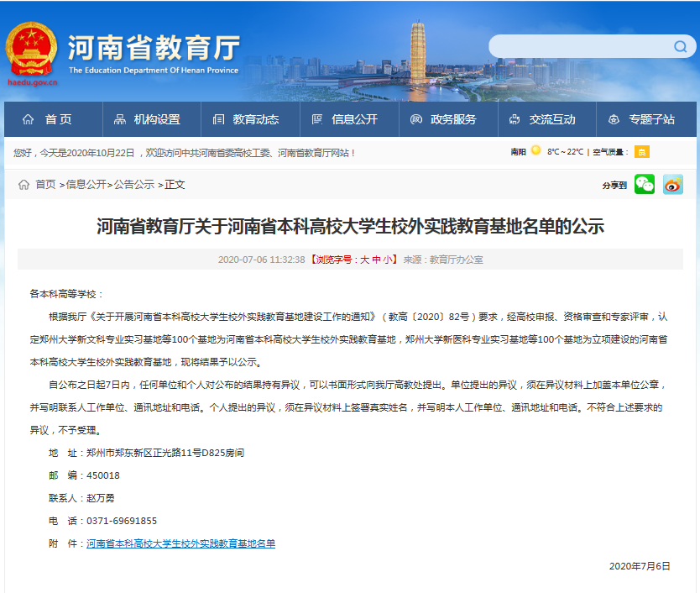Set font size to 小
Image resolution: width=700 pixels, height=593 pixels.
[x=388, y=260]
